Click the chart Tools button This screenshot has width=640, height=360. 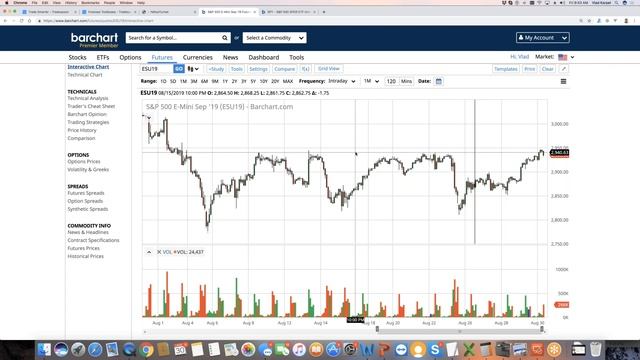237,69
